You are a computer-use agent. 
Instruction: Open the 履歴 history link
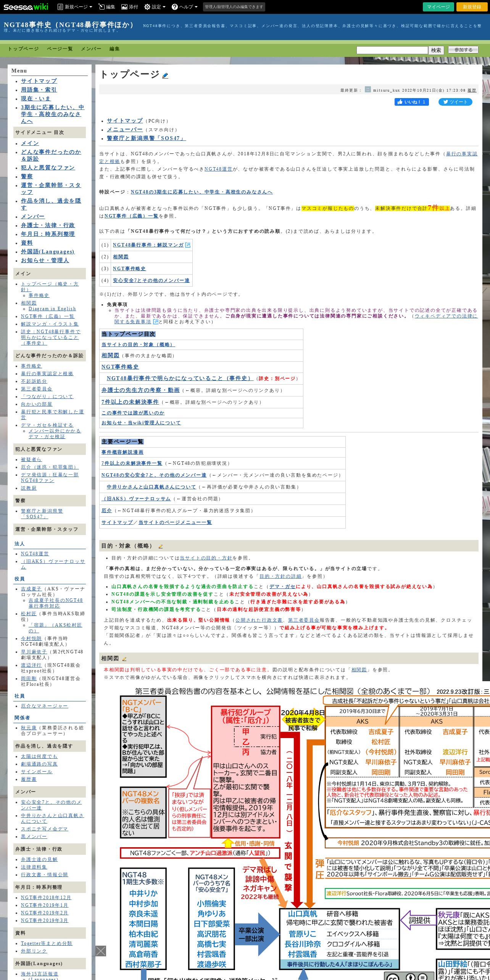click(472, 90)
